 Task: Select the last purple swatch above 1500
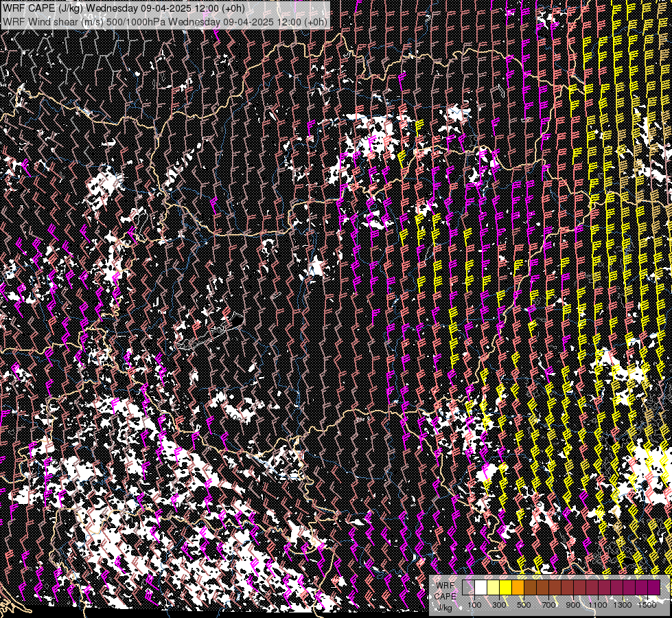tap(654, 587)
